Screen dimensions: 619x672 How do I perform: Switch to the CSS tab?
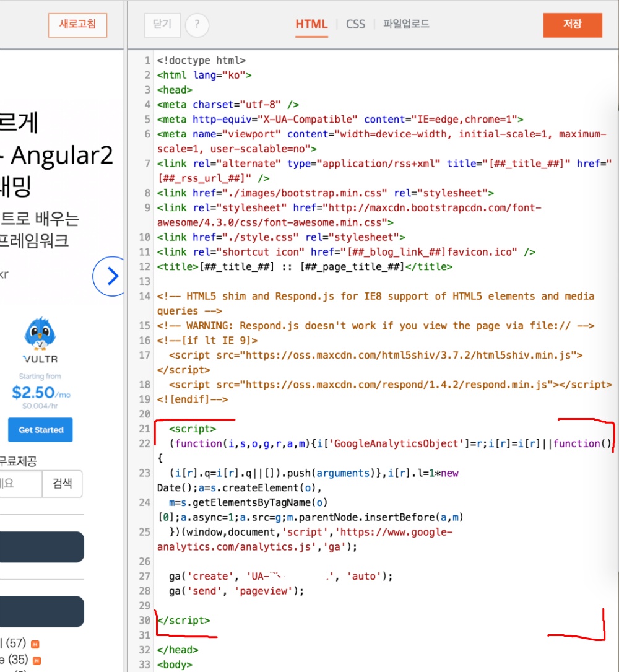pyautogui.click(x=355, y=24)
